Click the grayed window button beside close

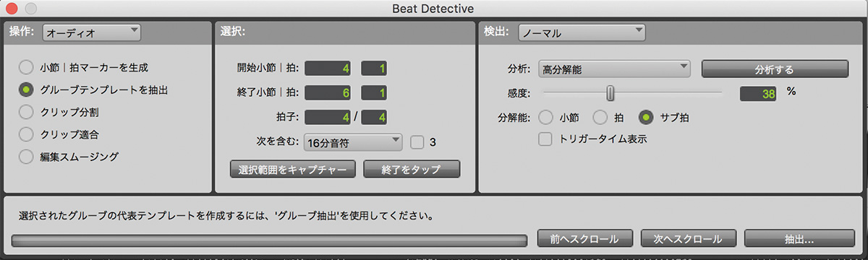(x=32, y=9)
